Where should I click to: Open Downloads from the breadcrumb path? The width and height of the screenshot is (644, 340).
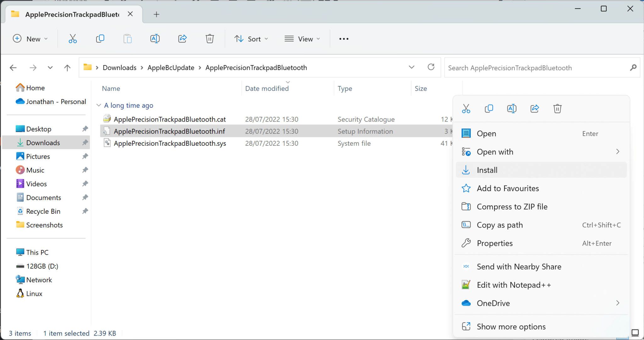tap(119, 67)
